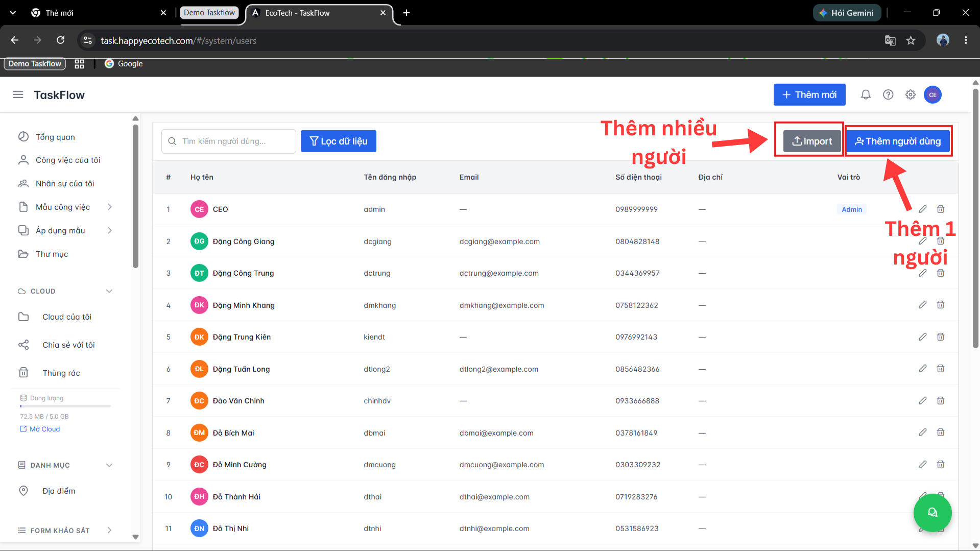Open the browser tab search dropdown

(x=13, y=13)
